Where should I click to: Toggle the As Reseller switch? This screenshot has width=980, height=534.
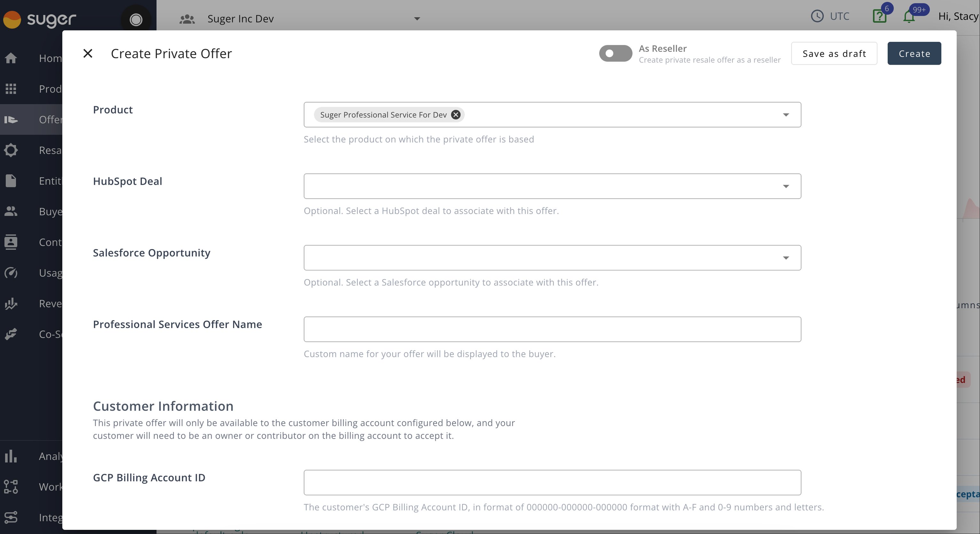pyautogui.click(x=615, y=53)
